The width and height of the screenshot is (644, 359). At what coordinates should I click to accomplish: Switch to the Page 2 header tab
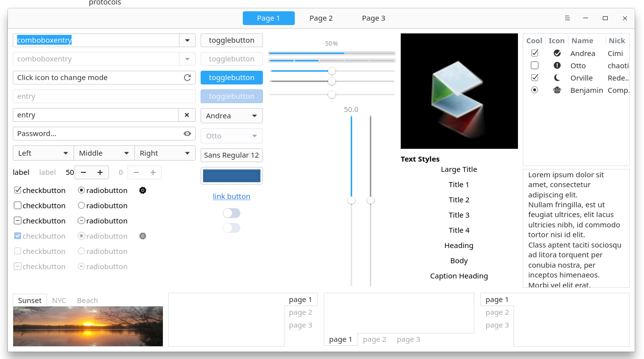[x=321, y=18]
